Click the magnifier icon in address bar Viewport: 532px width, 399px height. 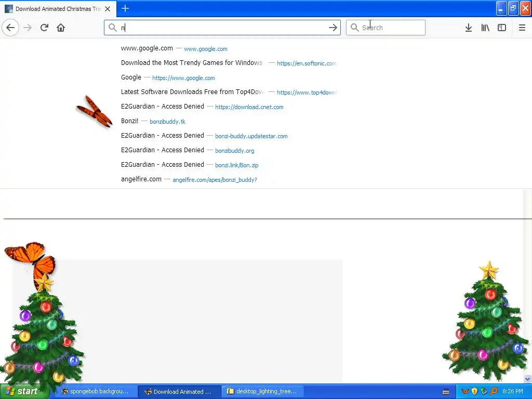pos(113,28)
